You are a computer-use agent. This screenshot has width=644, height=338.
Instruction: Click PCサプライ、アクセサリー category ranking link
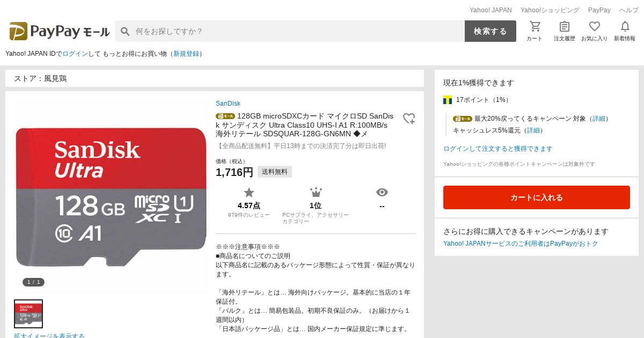point(316,218)
